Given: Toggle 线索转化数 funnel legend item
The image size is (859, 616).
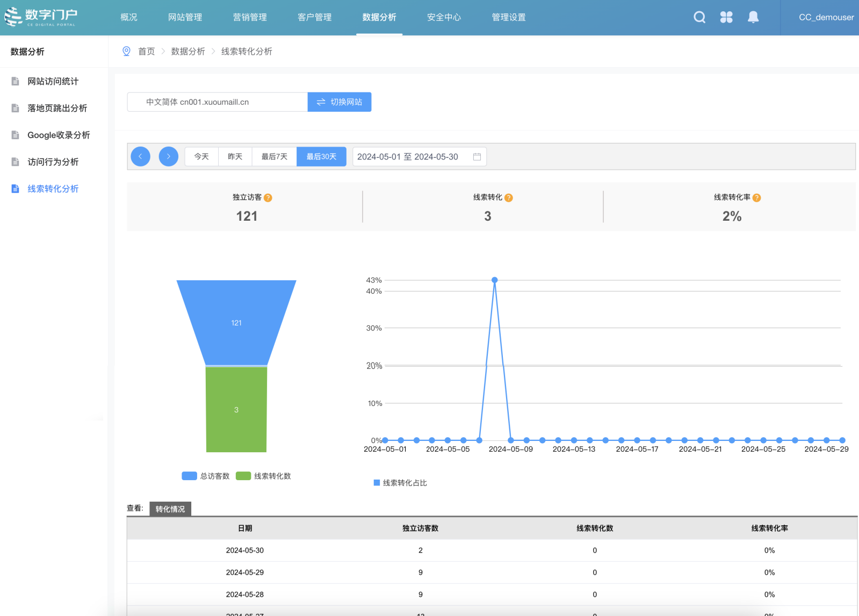Looking at the screenshot, I should 264,476.
